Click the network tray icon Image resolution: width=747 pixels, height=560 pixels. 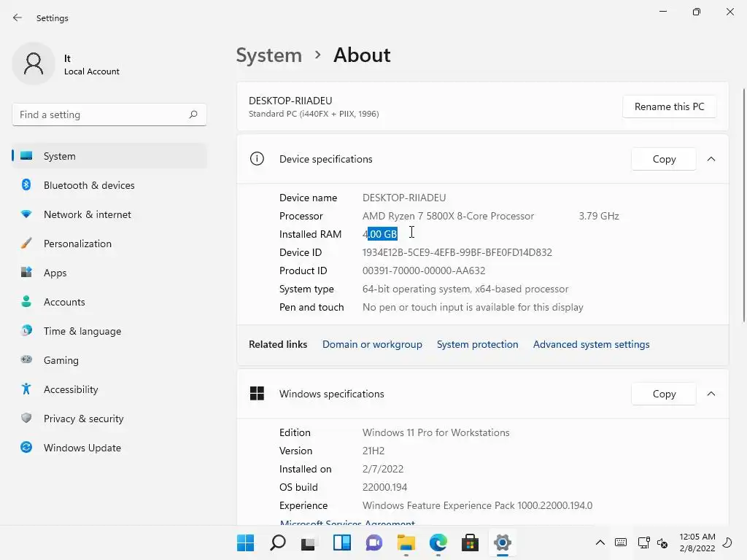(643, 542)
